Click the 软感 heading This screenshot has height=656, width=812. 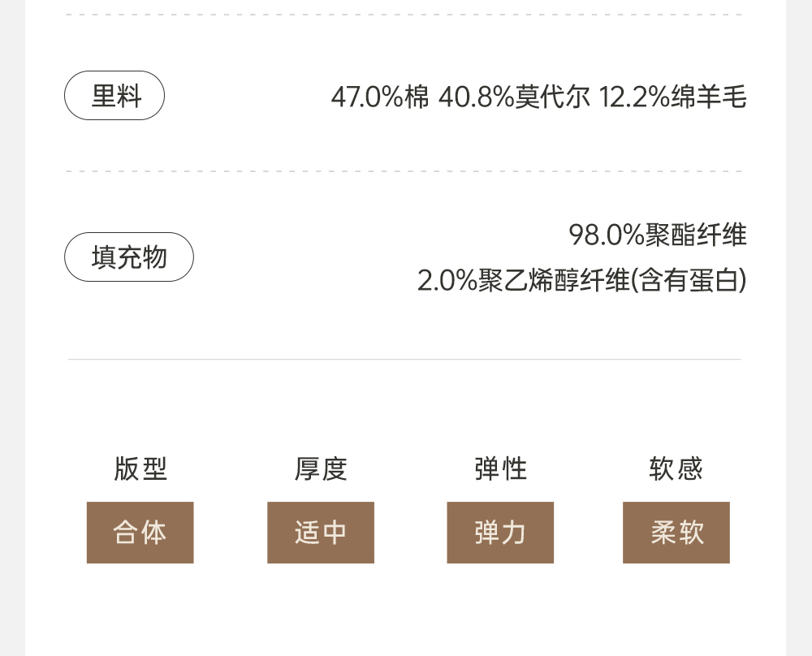pos(676,468)
